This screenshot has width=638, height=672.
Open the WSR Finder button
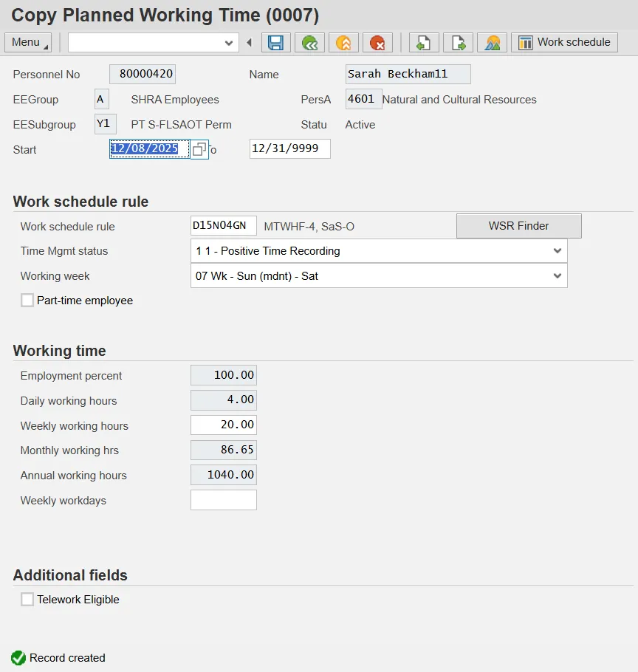tap(519, 226)
